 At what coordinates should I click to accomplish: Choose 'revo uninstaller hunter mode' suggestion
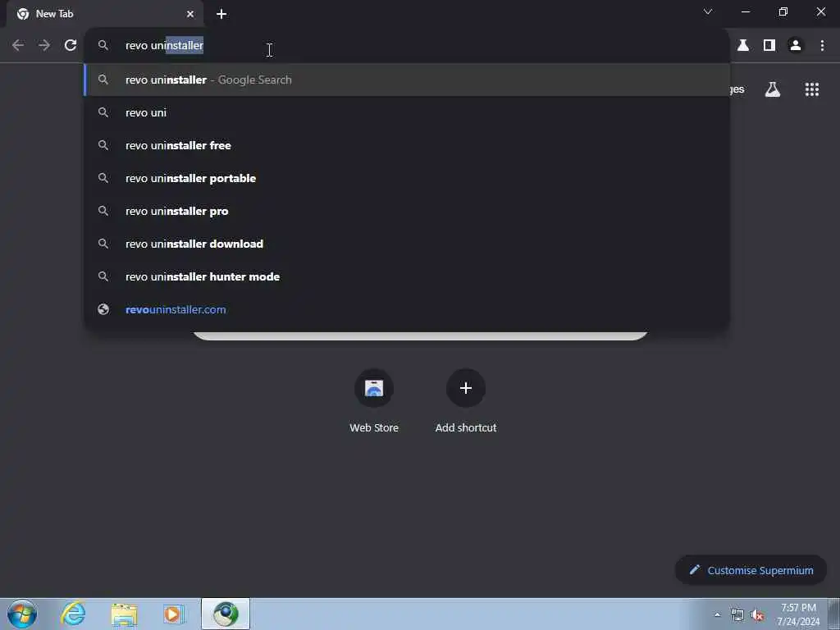point(407,276)
